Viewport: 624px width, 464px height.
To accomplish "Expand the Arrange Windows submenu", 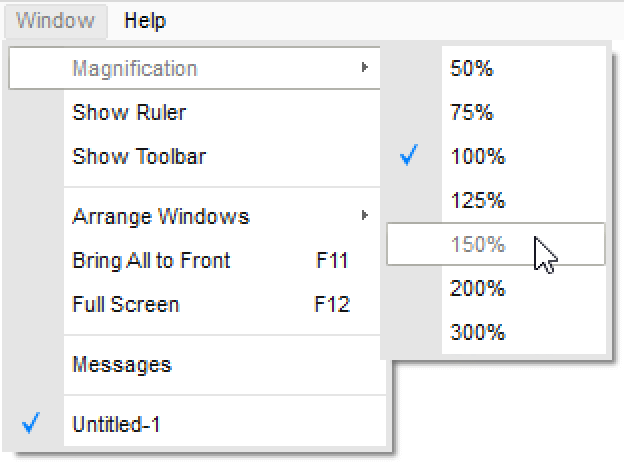I will pos(160,216).
